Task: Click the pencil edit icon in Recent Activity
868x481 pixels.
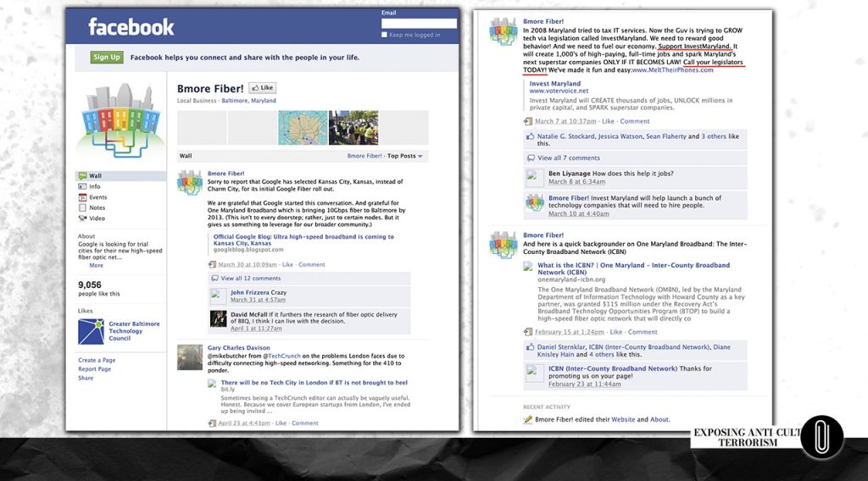Action: 527,420
